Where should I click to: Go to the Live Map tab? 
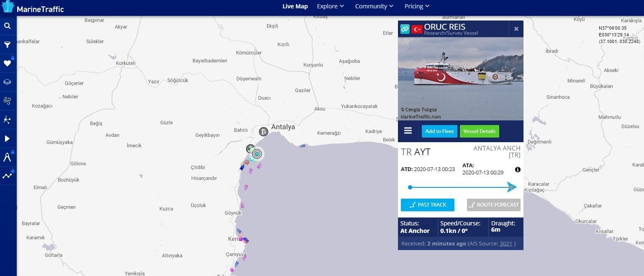(x=295, y=6)
